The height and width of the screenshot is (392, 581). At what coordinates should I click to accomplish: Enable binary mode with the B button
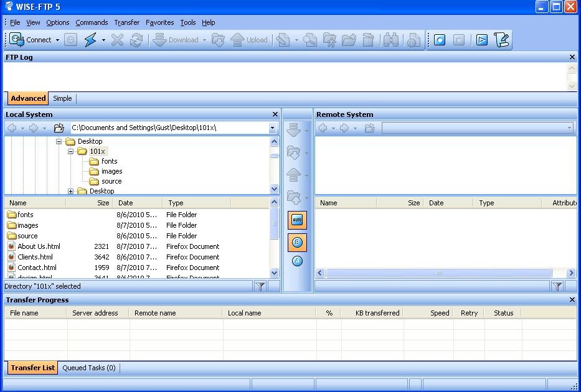(x=297, y=242)
